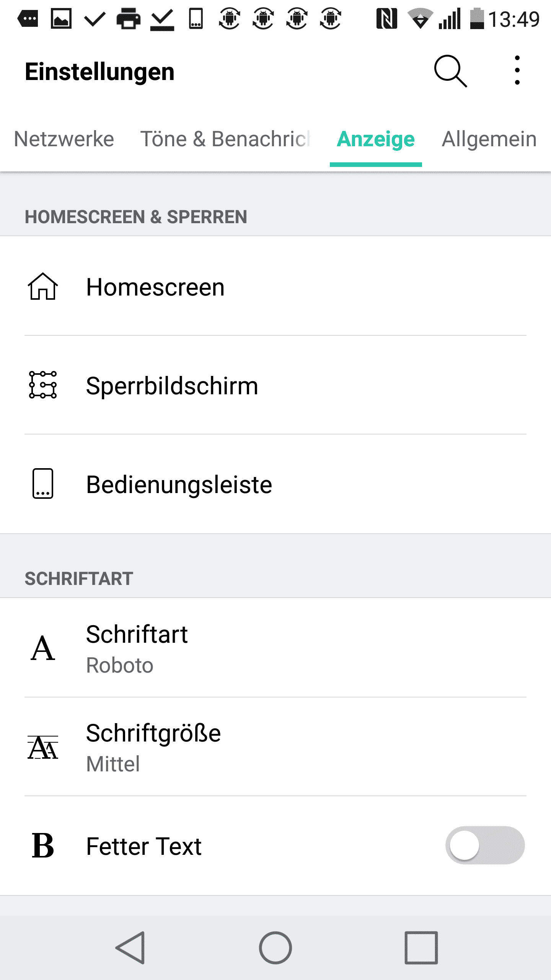Select the Anzeige tab
This screenshot has height=980, width=551.
[x=376, y=139]
